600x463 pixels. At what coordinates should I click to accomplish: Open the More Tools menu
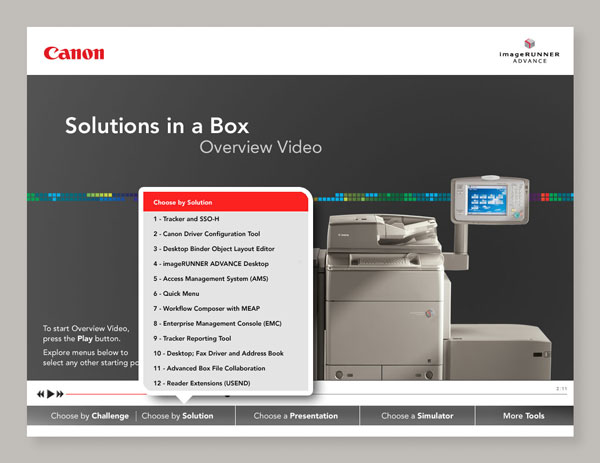523,416
